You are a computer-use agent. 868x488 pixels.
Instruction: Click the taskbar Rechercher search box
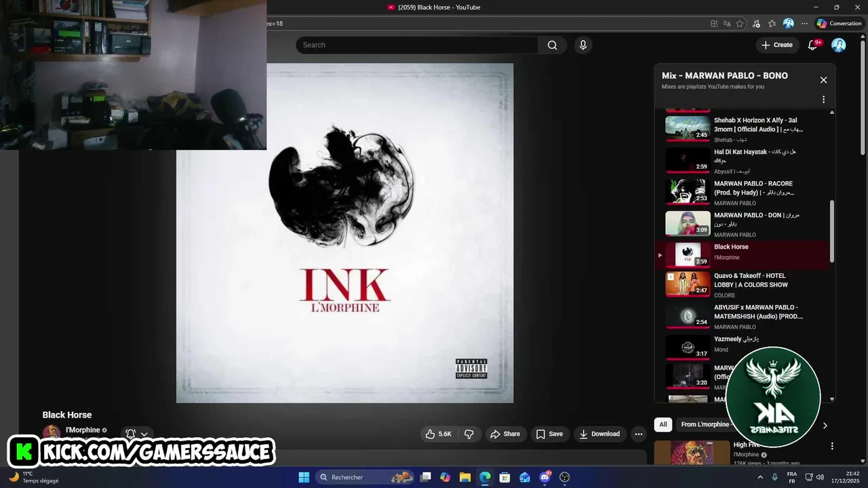pos(366,477)
